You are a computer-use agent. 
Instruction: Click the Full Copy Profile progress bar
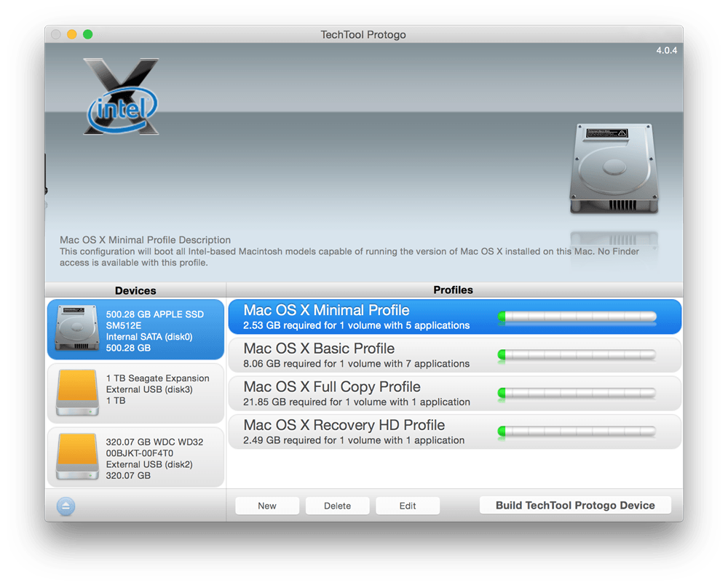(577, 394)
